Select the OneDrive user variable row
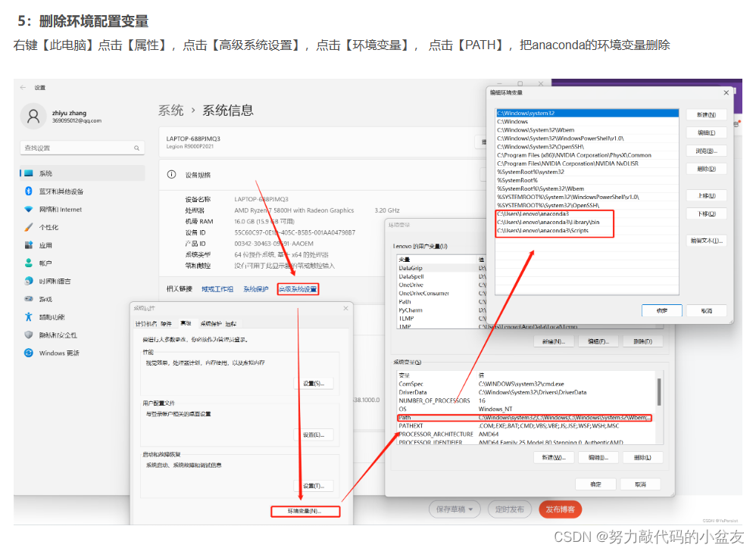Viewport: 756px width, 551px height. click(x=441, y=285)
